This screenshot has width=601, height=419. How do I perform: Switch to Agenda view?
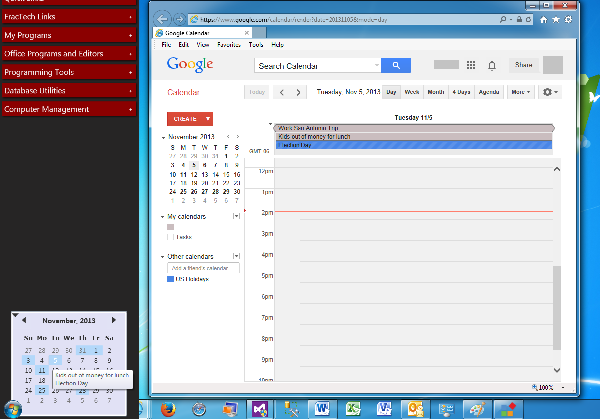tap(489, 92)
